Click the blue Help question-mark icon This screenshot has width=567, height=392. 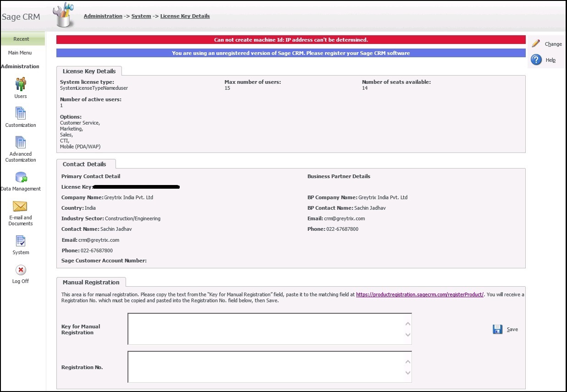pyautogui.click(x=536, y=60)
